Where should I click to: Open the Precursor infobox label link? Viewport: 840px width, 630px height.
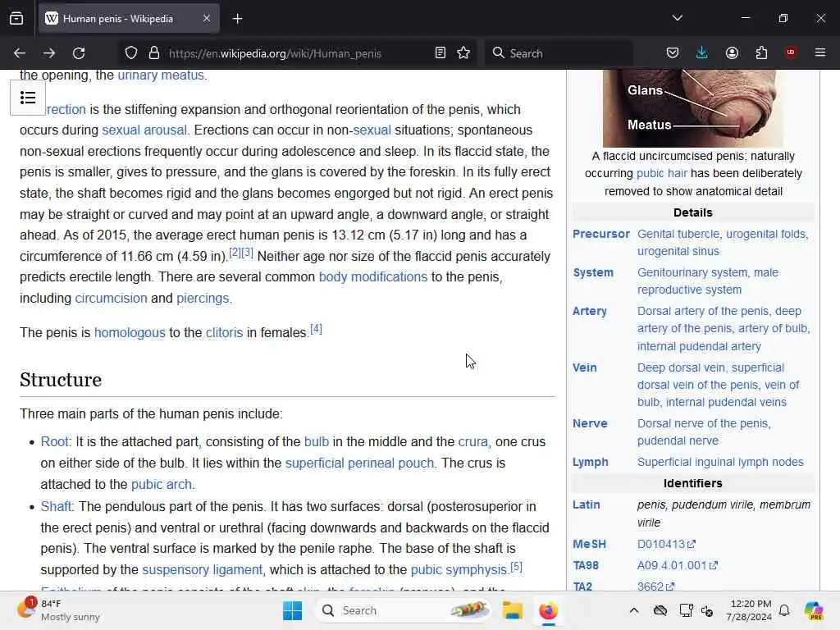point(601,234)
